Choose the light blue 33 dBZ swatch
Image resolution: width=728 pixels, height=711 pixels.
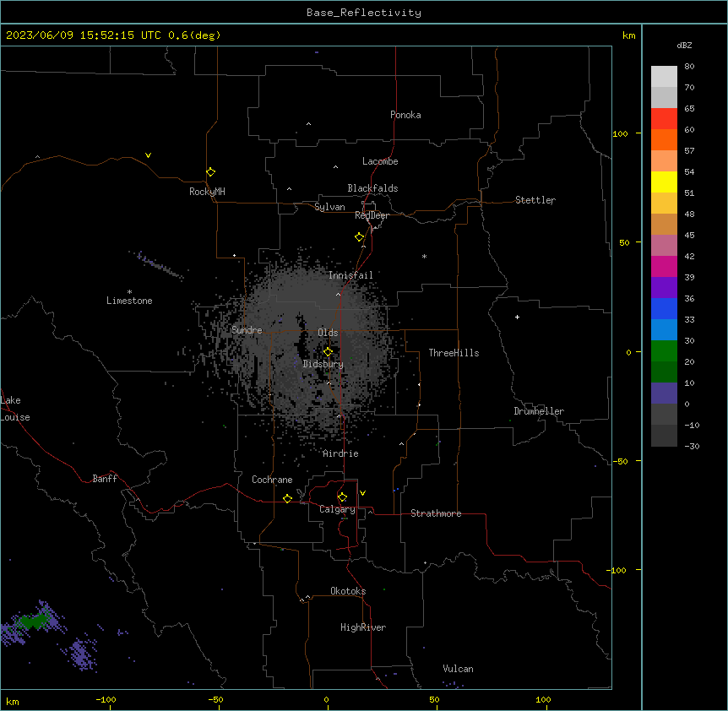click(664, 329)
